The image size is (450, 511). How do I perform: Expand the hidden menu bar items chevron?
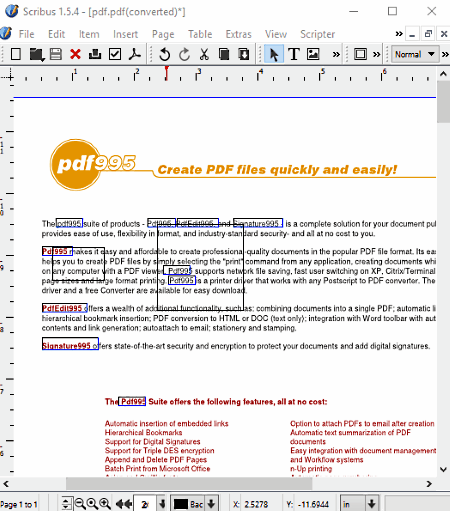[x=399, y=34]
